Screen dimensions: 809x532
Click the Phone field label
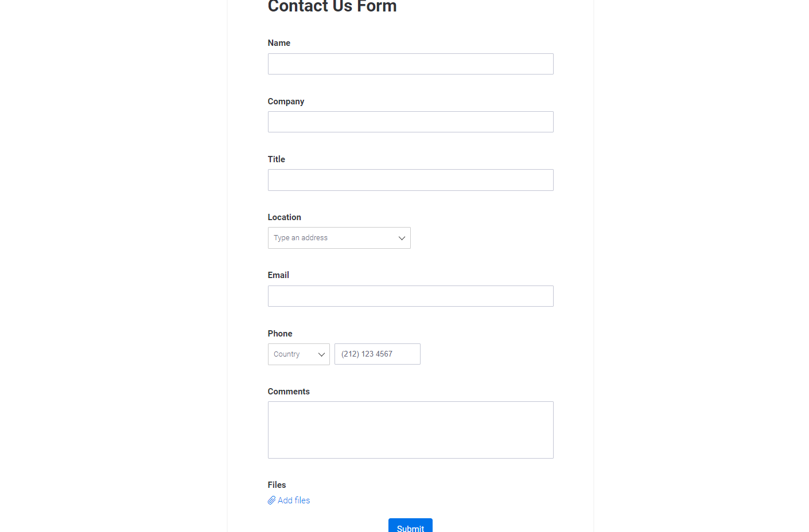point(280,333)
